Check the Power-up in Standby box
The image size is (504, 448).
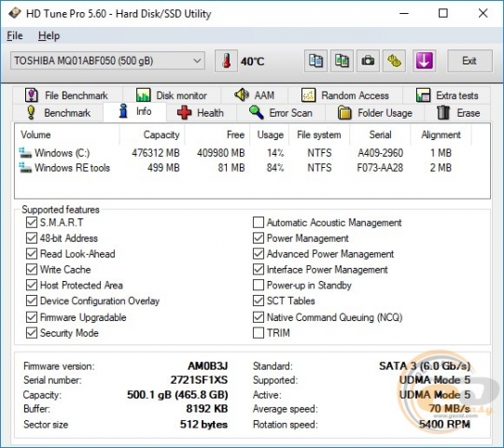(x=259, y=285)
